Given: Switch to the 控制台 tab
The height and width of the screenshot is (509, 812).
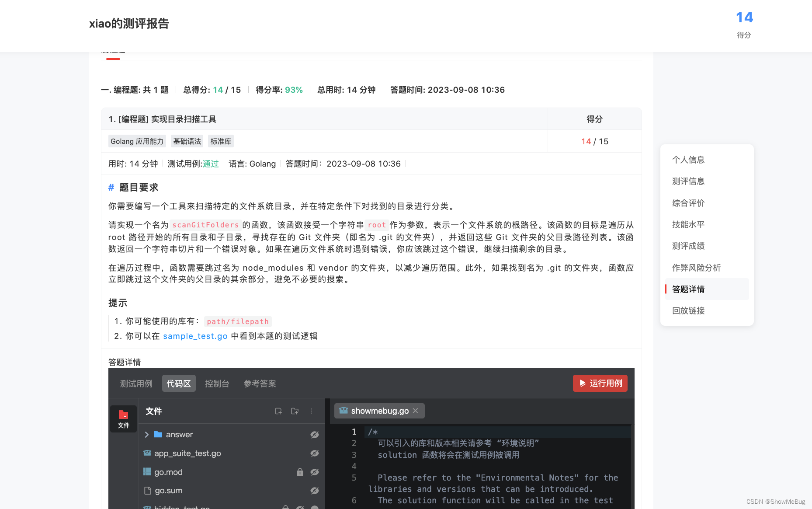Looking at the screenshot, I should (x=217, y=383).
